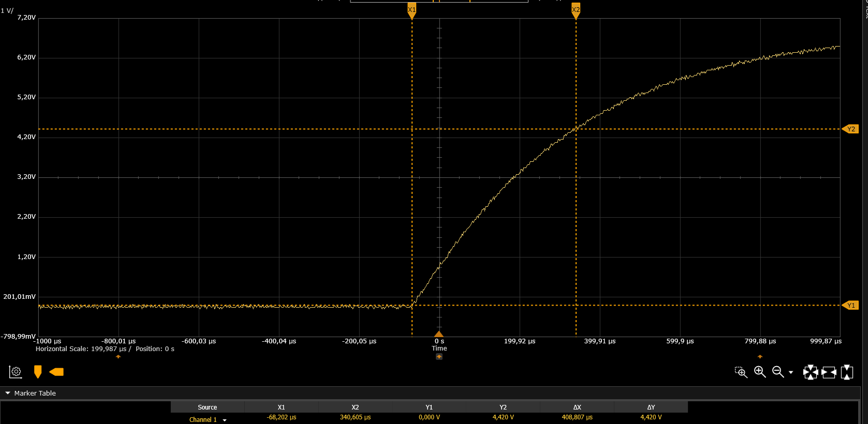Screen dimensions: 868x424
Task: Click the Y2 value 4,420 V
Action: click(x=503, y=417)
